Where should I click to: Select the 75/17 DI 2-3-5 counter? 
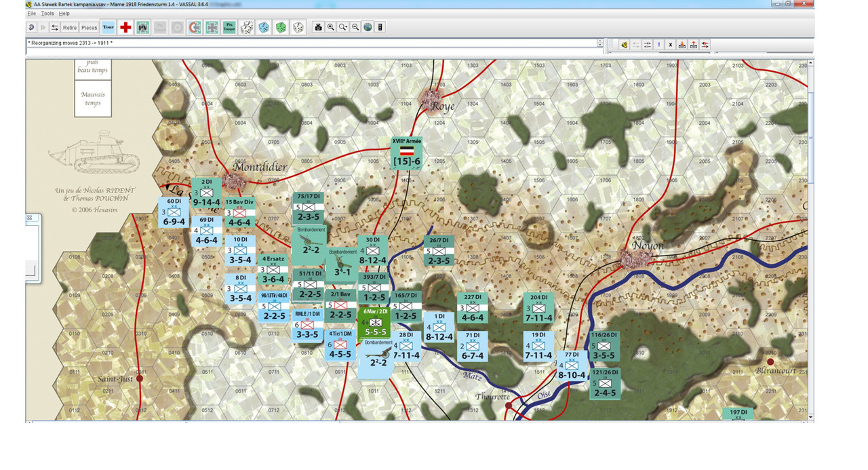point(309,208)
